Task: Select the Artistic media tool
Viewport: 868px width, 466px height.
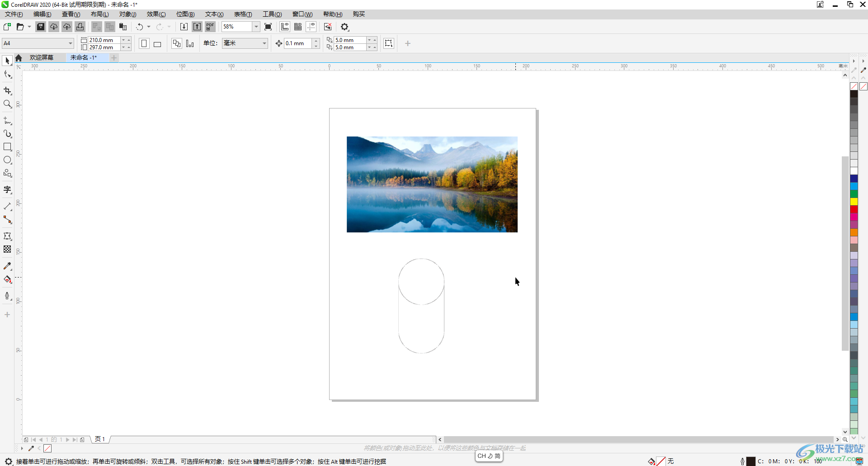Action: (7, 134)
